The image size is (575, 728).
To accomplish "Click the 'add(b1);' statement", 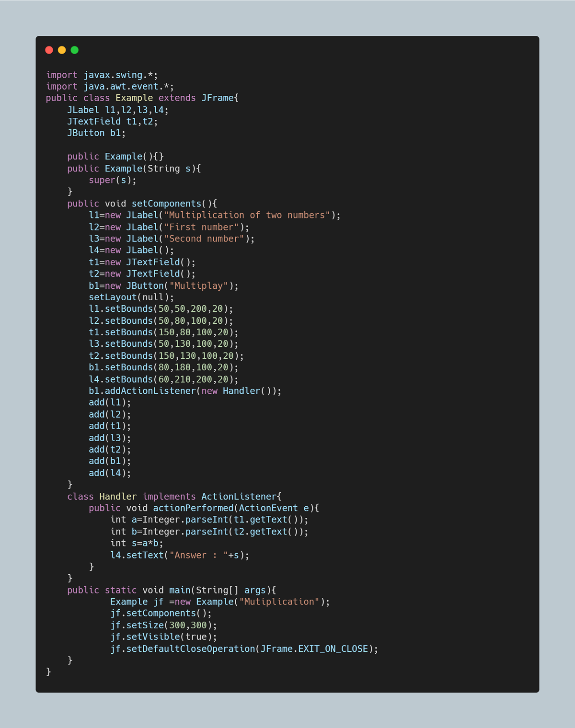I will 110,461.
